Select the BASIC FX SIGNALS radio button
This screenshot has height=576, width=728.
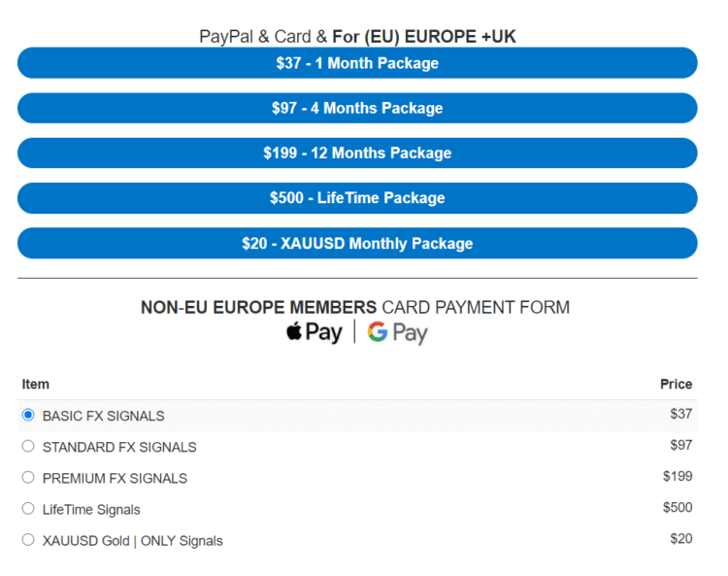pos(28,415)
